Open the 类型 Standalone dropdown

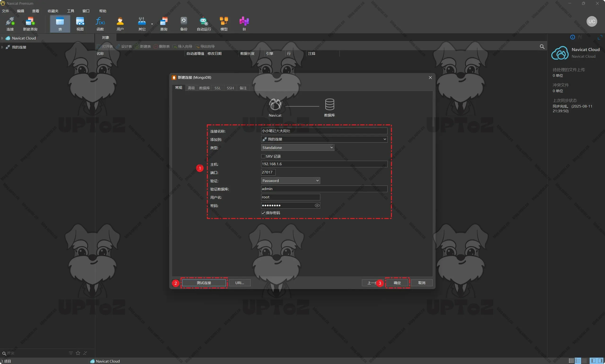point(298,147)
